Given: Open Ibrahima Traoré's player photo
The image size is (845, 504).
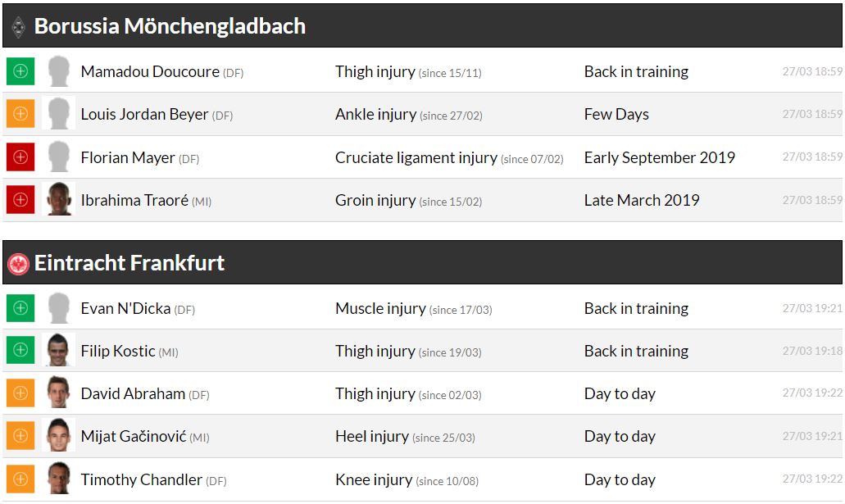Looking at the screenshot, I should coord(59,200).
